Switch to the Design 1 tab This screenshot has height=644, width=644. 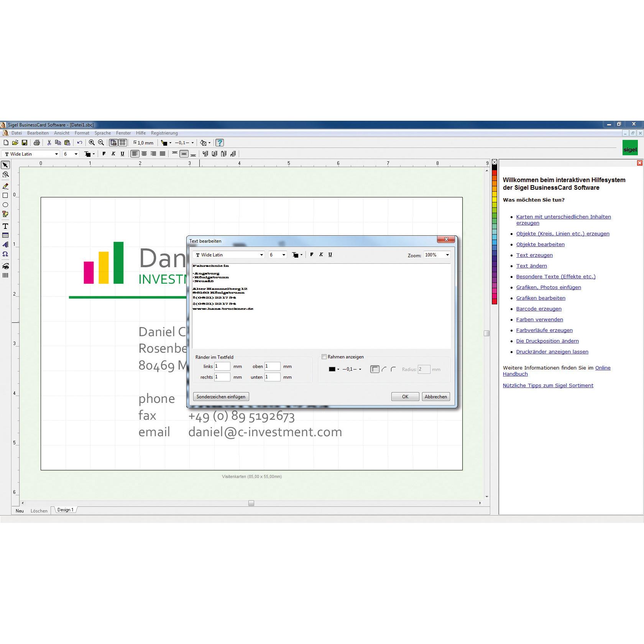[x=65, y=510]
